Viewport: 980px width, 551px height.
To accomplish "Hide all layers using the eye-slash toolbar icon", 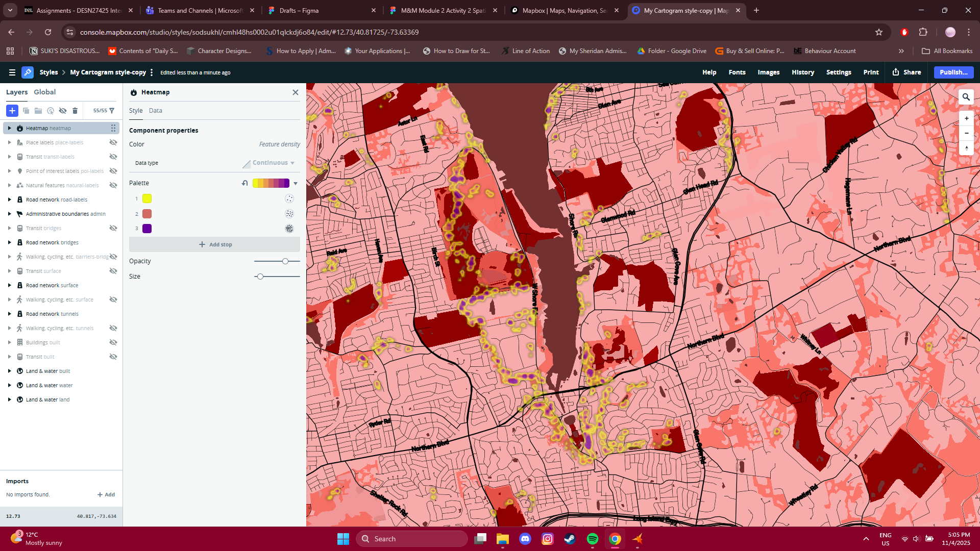I will click(x=62, y=111).
